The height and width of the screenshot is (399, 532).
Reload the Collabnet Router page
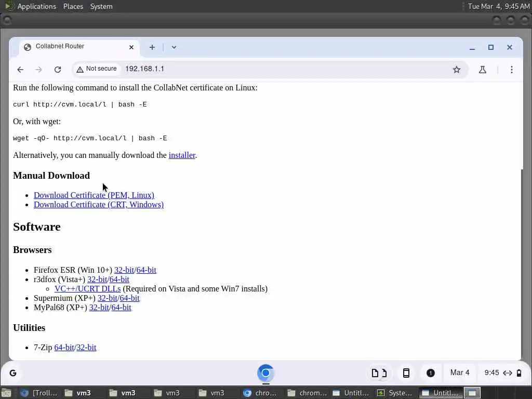click(58, 70)
